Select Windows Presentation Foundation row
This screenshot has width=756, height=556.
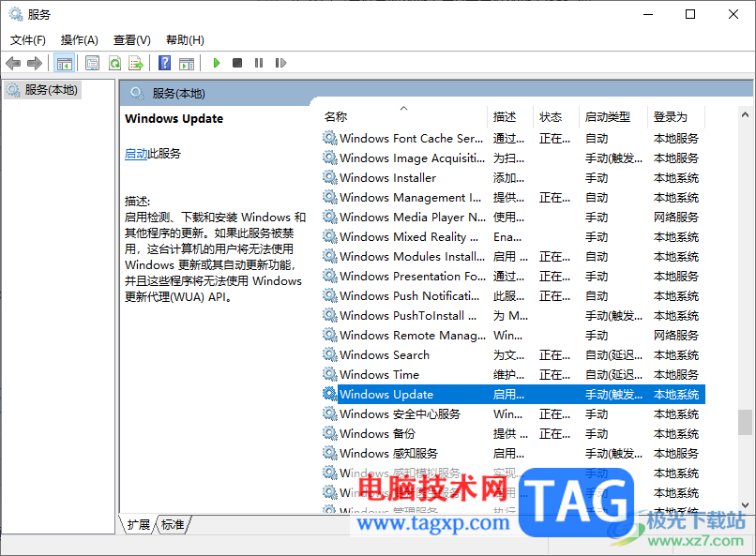point(513,277)
